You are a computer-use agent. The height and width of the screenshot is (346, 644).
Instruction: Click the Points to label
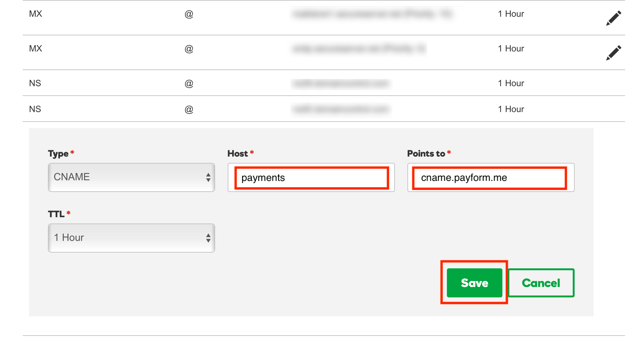coord(426,154)
